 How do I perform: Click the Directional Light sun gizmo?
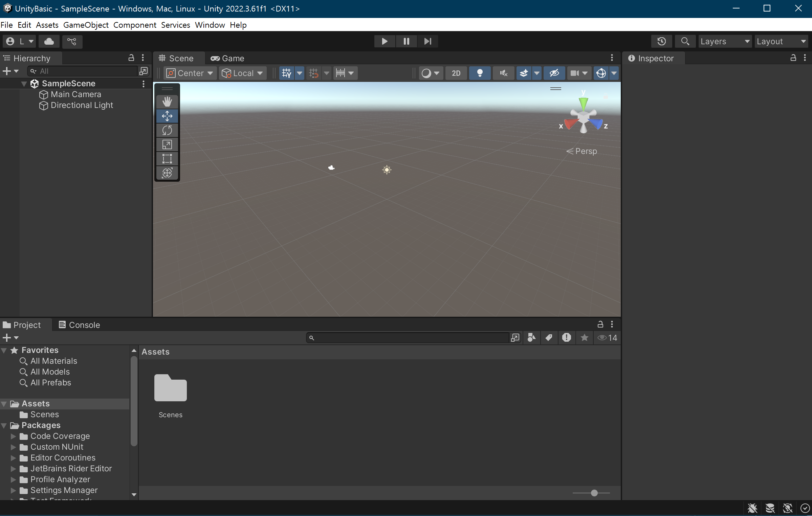tap(387, 170)
